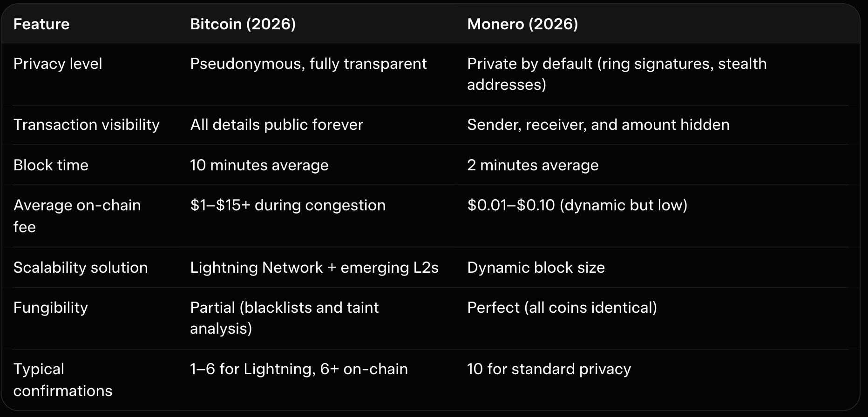Select the "$0.01–$0.10 (dynamic but low)" cell
868x417 pixels.
[x=577, y=205]
